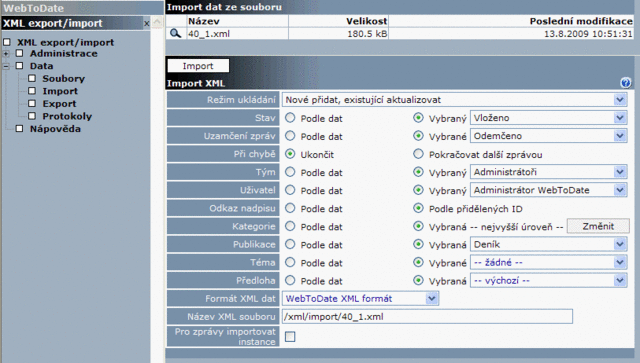Open the Režim ukládání dropdown
The image size is (640, 363).
coord(454,100)
